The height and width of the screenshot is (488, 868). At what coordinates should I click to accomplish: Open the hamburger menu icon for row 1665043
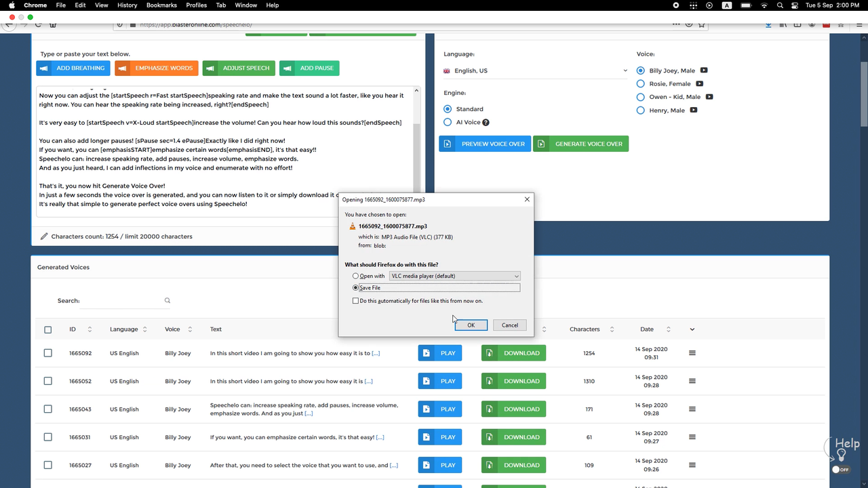[692, 409]
